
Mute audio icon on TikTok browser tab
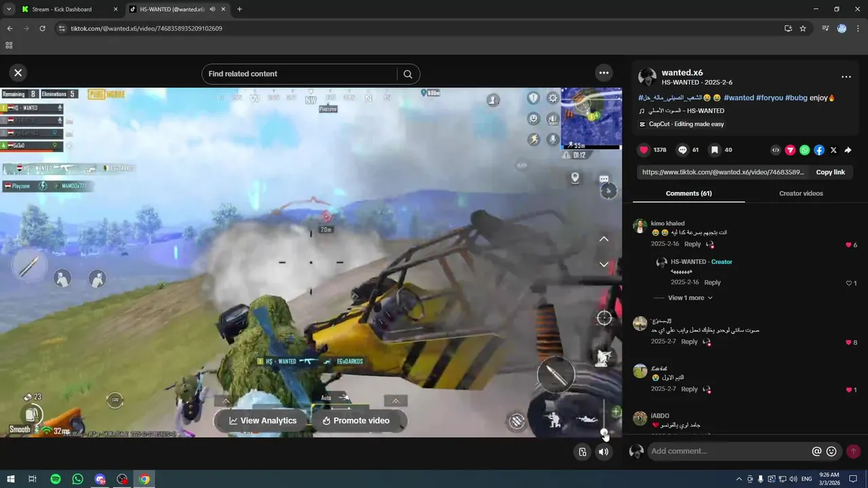(213, 9)
